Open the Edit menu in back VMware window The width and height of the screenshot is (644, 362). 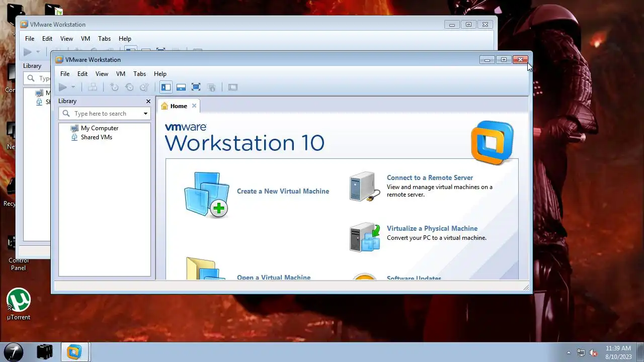pyautogui.click(x=47, y=39)
